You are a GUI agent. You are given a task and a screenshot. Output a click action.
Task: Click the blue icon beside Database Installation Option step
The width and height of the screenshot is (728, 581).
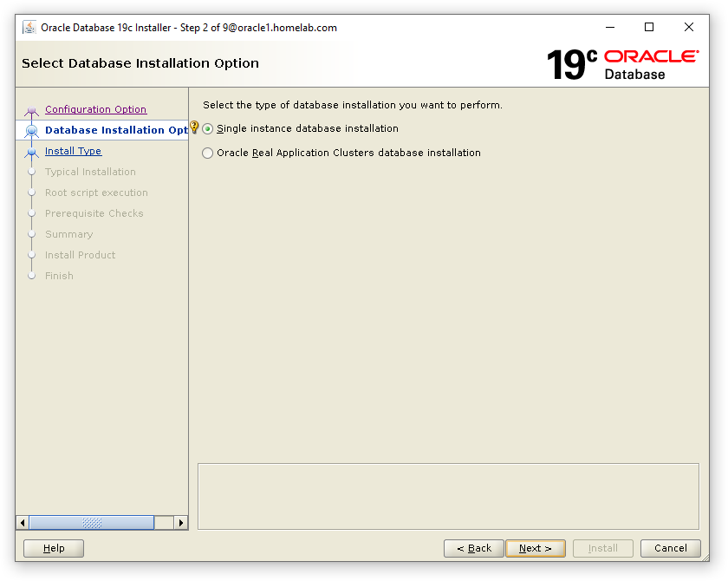coord(33,130)
